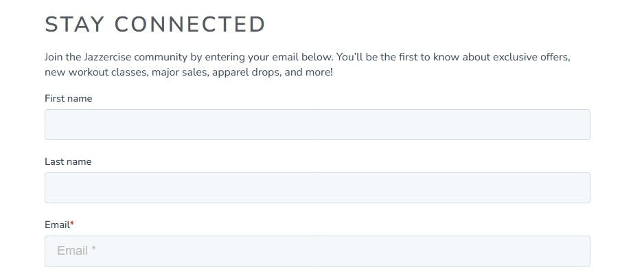Click the red required asterisk beside Email
Screen dimensions: 644x272
pos(72,224)
